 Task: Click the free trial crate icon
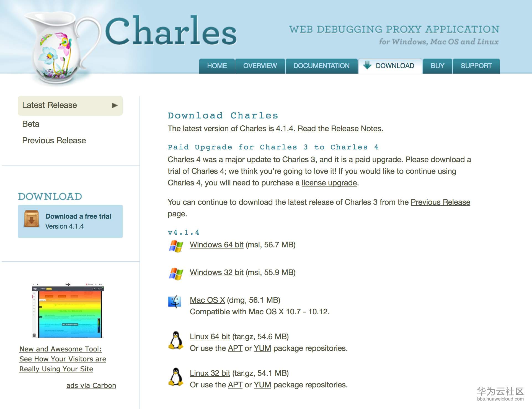[x=32, y=219]
